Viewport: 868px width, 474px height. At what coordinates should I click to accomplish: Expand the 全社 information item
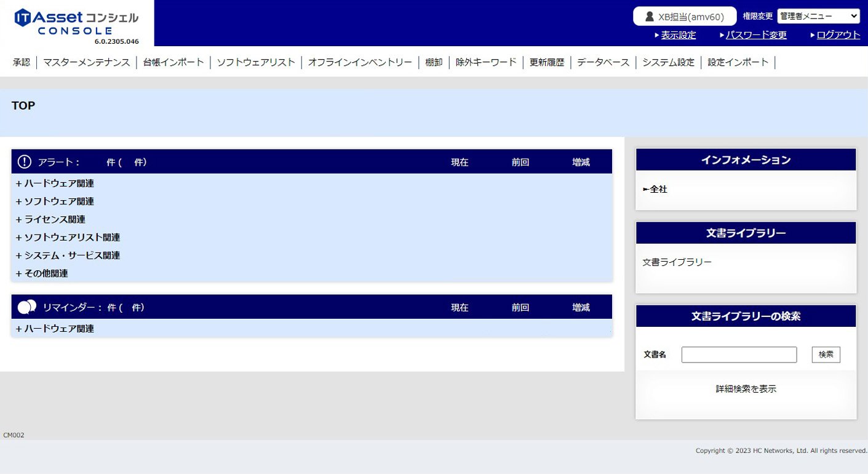(x=655, y=189)
